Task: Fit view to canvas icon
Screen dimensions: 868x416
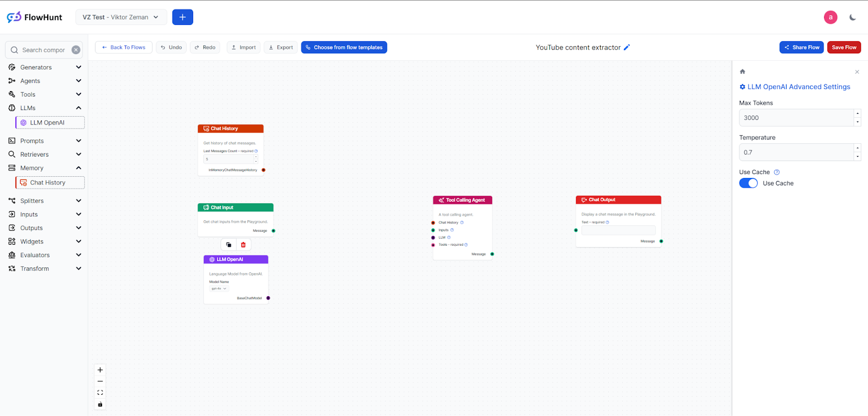Action: pos(100,393)
